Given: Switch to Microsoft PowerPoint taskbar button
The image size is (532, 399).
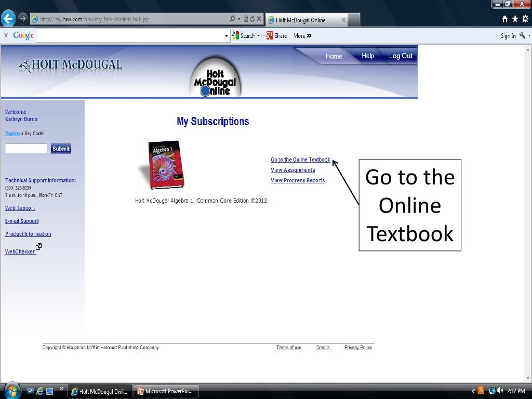Looking at the screenshot, I should tap(166, 391).
